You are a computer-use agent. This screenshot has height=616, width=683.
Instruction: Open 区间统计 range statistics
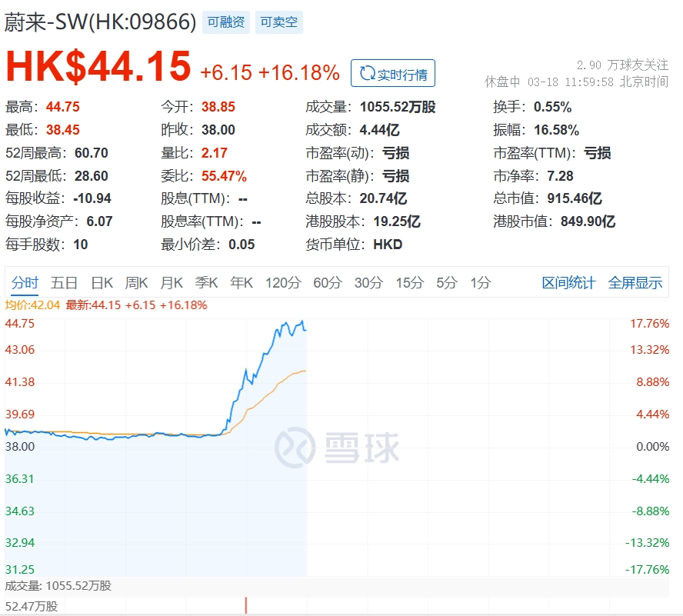[568, 283]
